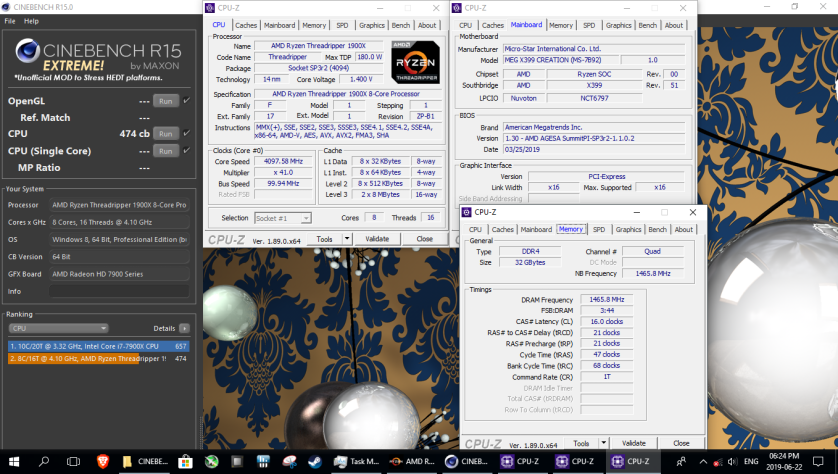The image size is (838, 474).
Task: Expand Tools arrow in Memory window
Action: coord(603,443)
